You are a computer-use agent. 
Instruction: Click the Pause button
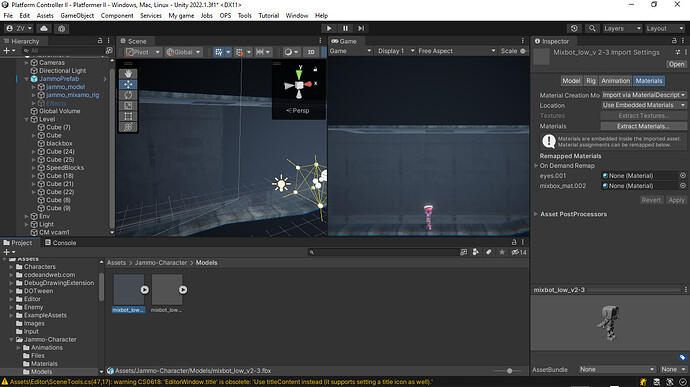(345, 28)
